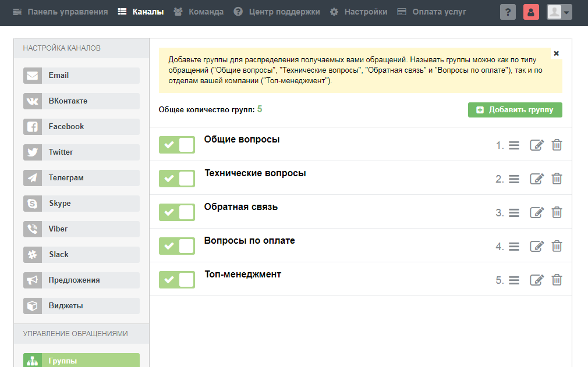Screen dimensions: 588x367
Task: Open the Facebook channel
Action: point(80,126)
